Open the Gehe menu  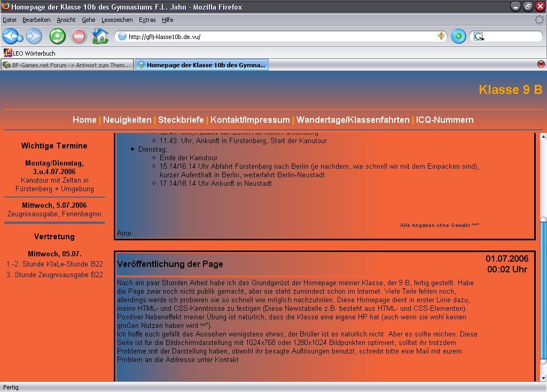point(89,20)
